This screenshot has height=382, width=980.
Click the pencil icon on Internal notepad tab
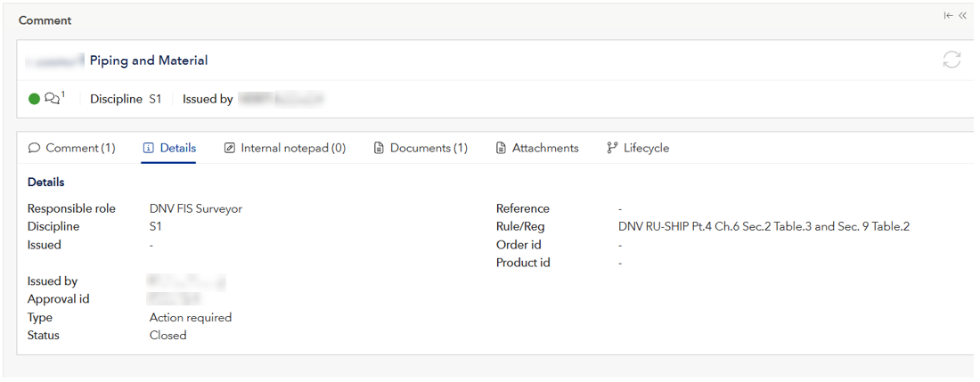click(230, 148)
